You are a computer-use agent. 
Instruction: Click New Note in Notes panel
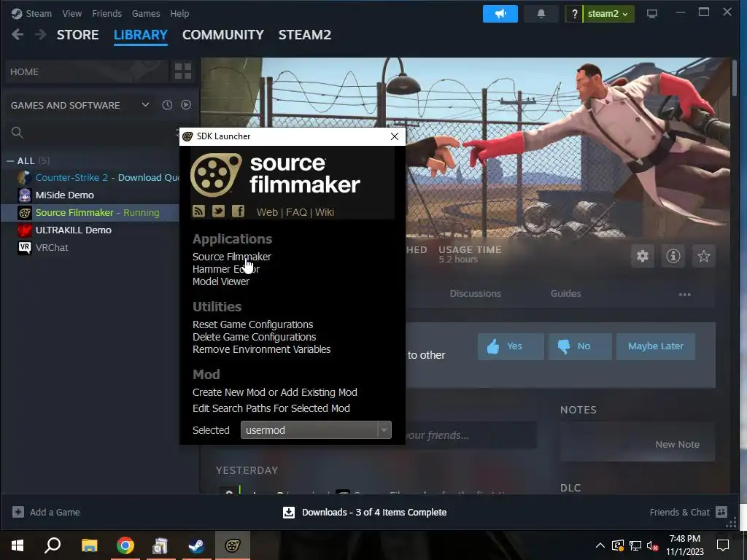coord(677,444)
